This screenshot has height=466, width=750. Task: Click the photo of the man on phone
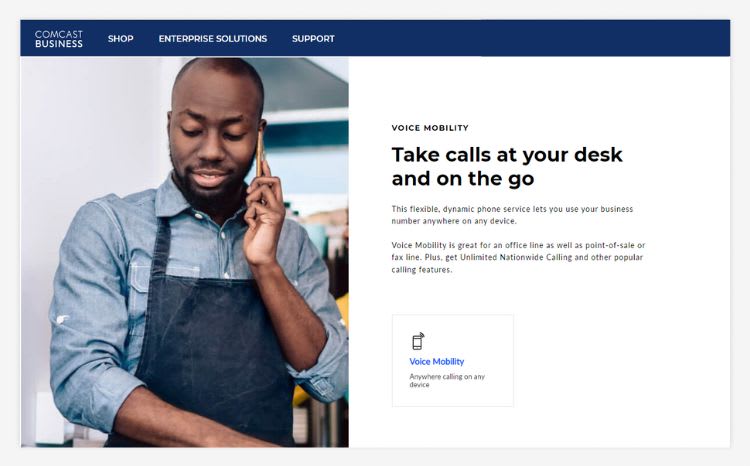click(185, 252)
